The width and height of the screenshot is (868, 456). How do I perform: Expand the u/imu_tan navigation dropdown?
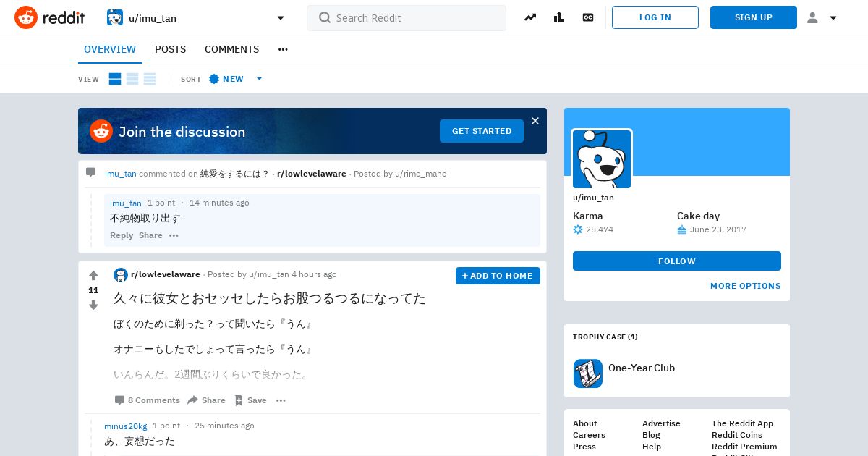point(281,18)
